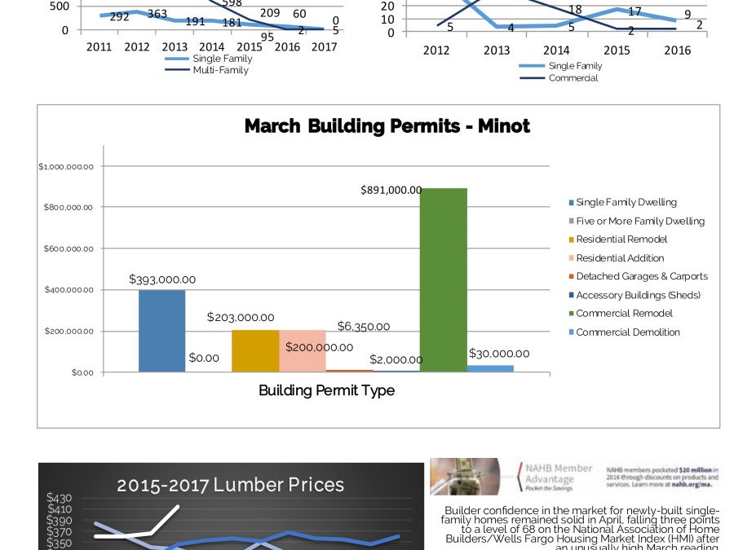The height and width of the screenshot is (550, 756).
Task: Click the Multi-Family legend entry
Action: [207, 70]
